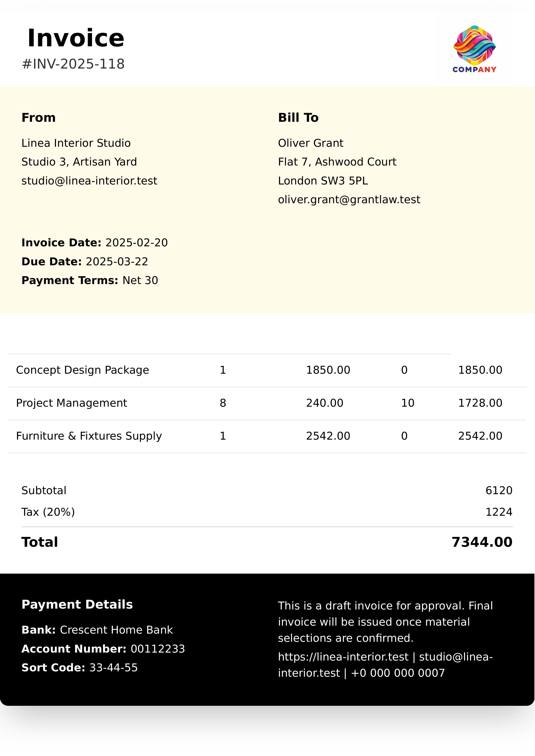535x756 pixels.
Task: Click oliver.grant@grantlaw.test email address
Action: click(x=349, y=200)
